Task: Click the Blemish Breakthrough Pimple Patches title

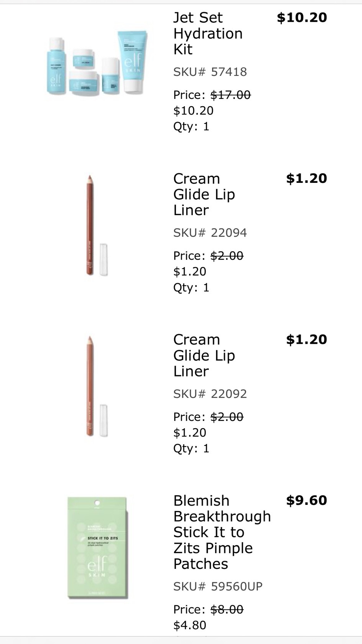Action: point(222,532)
